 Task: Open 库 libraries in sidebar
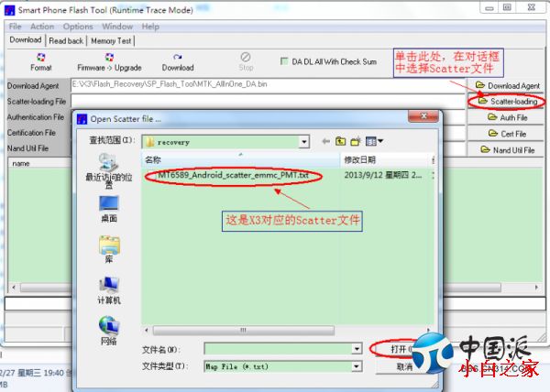[x=109, y=249]
